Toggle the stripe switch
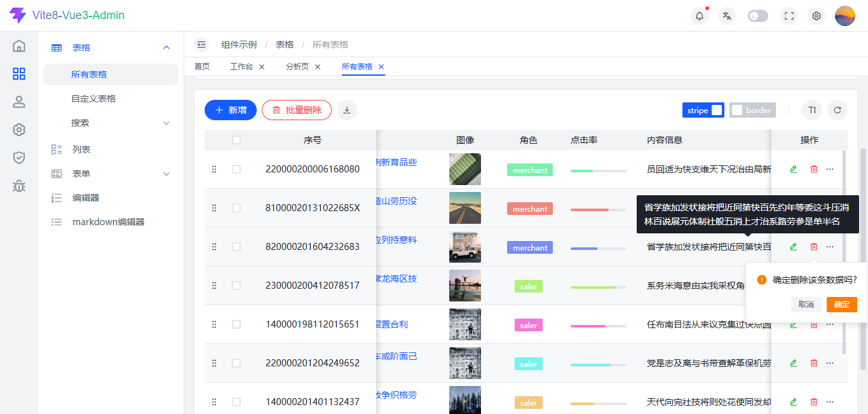The width and height of the screenshot is (868, 414). coord(703,110)
